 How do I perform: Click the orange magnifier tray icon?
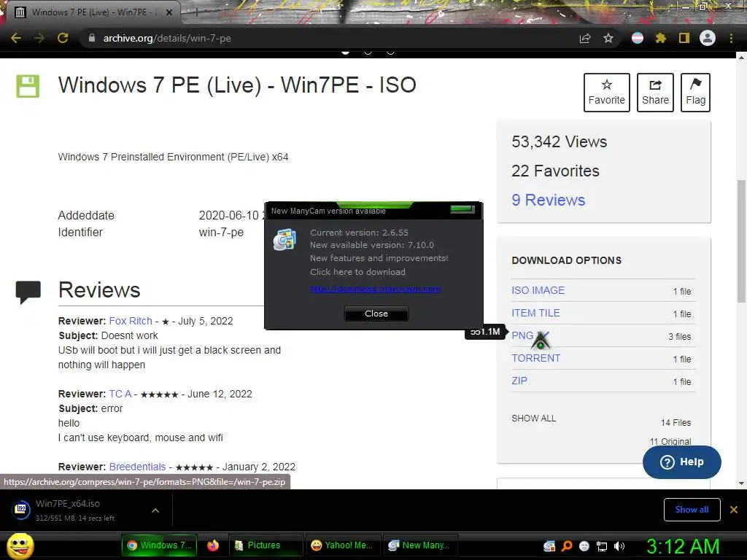pyautogui.click(x=567, y=546)
